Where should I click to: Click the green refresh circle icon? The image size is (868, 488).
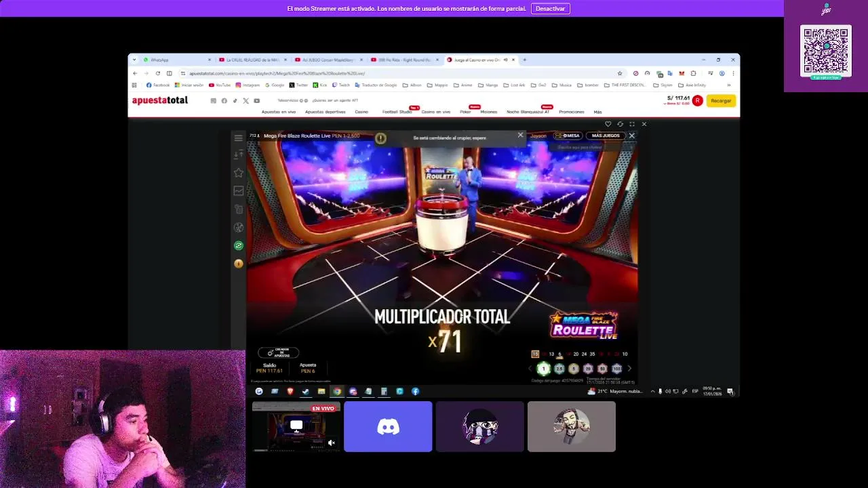coord(238,245)
